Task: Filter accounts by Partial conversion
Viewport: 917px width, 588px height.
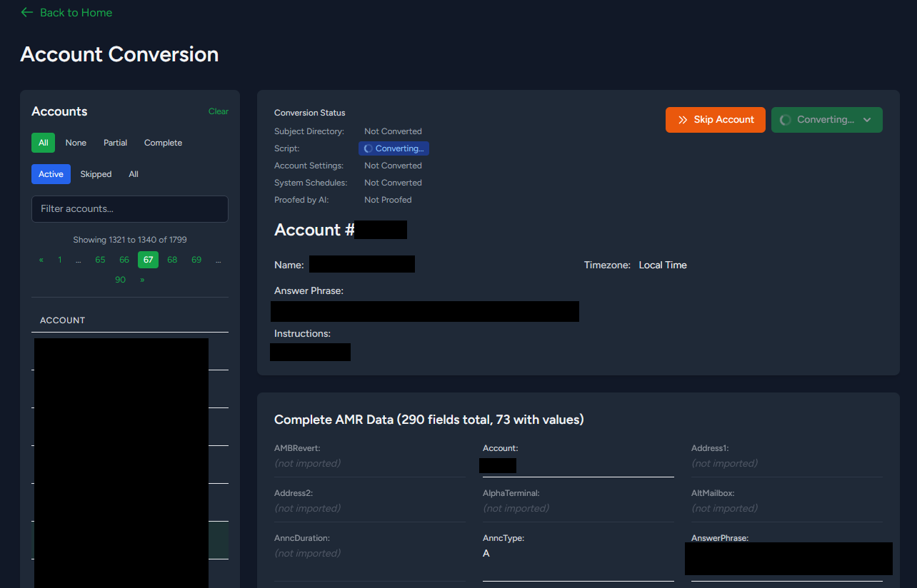Action: [x=115, y=143]
